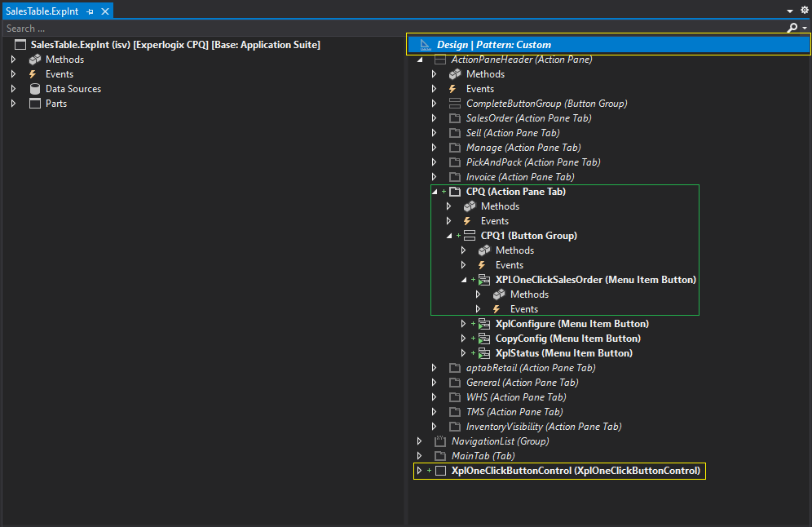
Task: Select Manage (Action Pane Tab) node
Action: (x=523, y=148)
